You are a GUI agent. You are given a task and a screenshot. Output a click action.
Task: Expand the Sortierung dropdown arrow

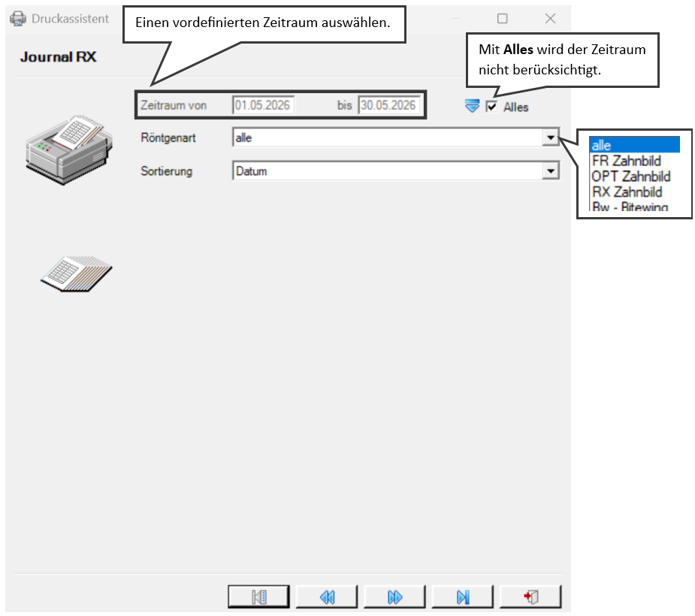point(551,171)
